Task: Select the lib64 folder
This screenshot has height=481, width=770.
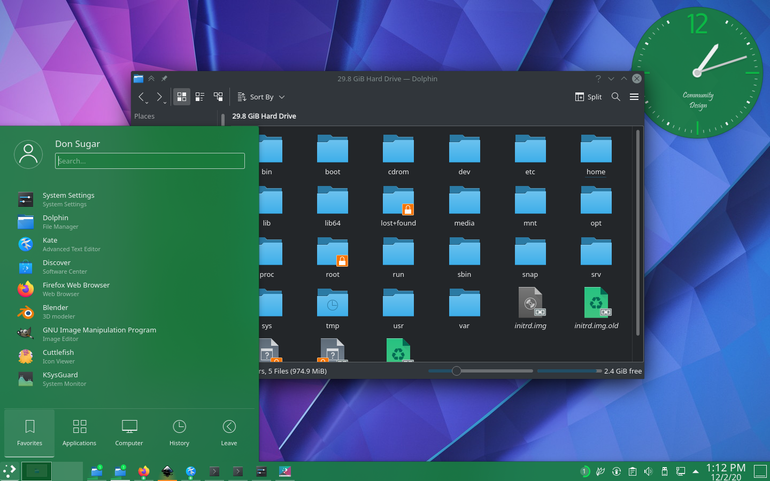Action: tap(332, 206)
